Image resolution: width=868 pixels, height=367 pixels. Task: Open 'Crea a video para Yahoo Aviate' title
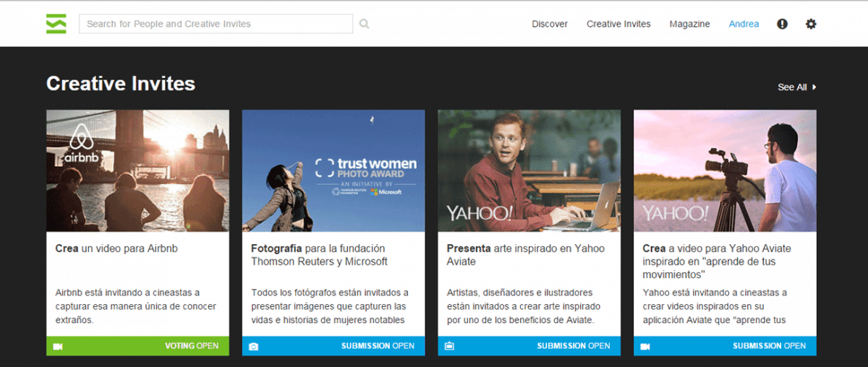[717, 262]
